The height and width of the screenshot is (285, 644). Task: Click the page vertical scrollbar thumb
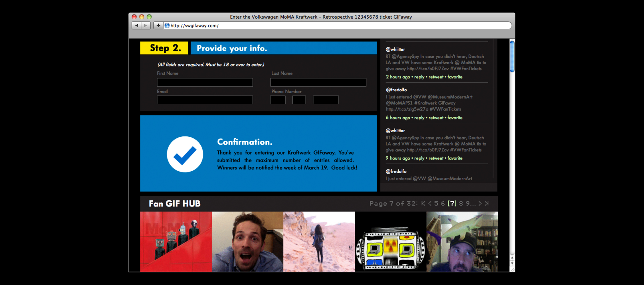(512, 56)
